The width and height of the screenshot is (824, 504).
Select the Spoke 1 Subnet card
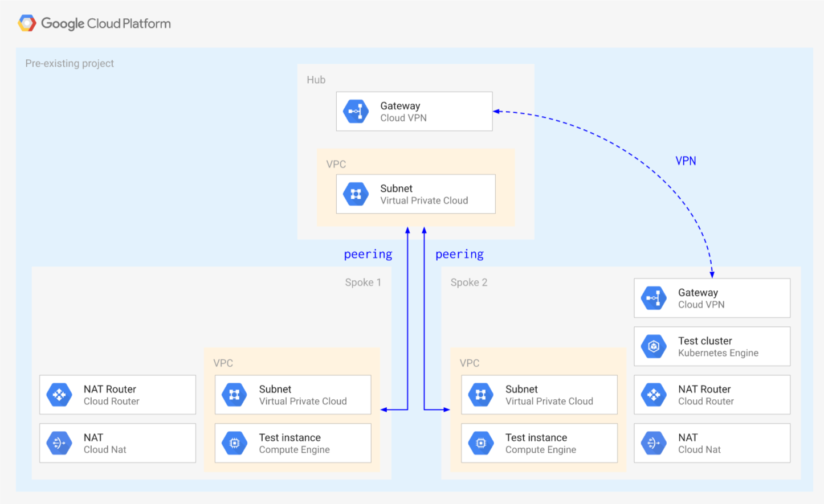pyautogui.click(x=293, y=395)
